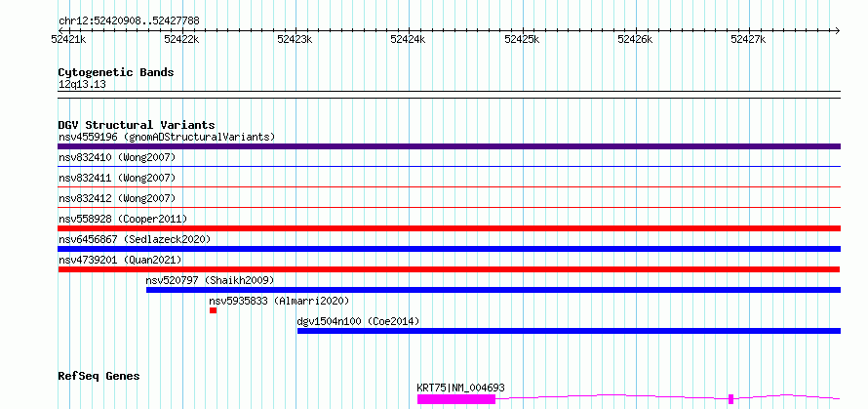This screenshot has width=868, height=409.
Task: Open the nsv520797 (Shaikh2009) label
Action: click(210, 280)
